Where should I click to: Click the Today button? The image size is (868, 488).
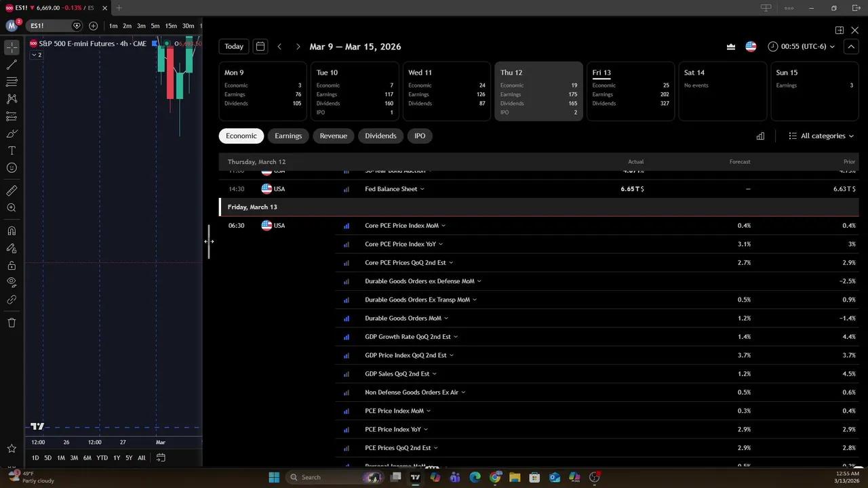tap(234, 47)
